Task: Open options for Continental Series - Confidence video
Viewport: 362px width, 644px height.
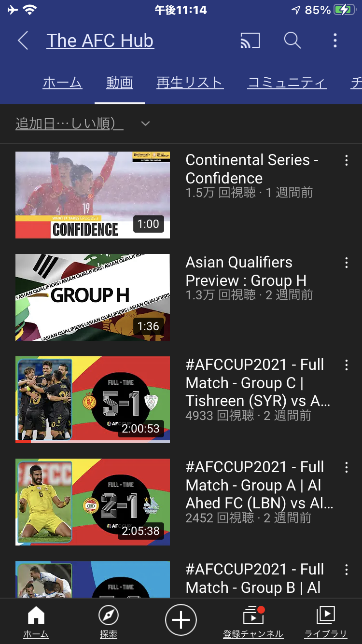Action: tap(346, 161)
